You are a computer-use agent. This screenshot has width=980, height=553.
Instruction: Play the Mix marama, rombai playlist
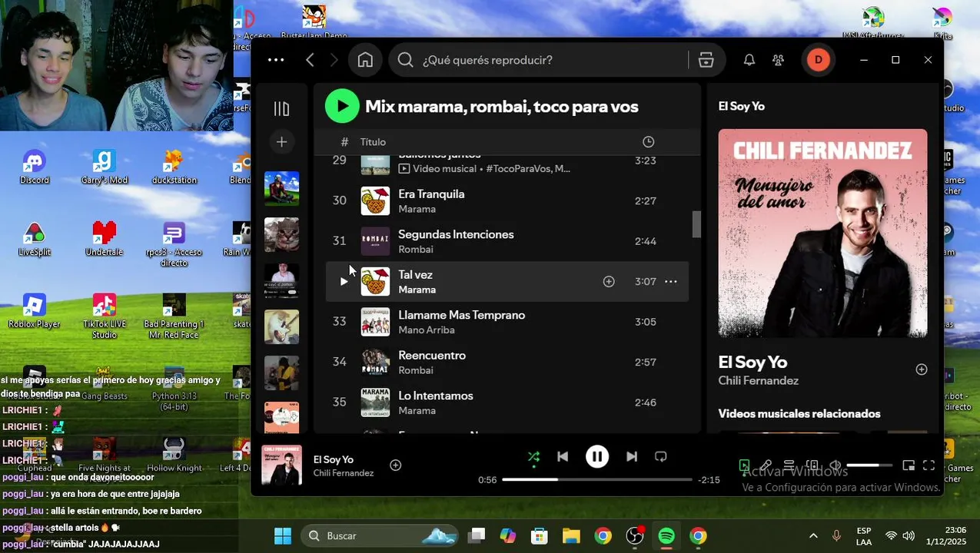coord(342,106)
